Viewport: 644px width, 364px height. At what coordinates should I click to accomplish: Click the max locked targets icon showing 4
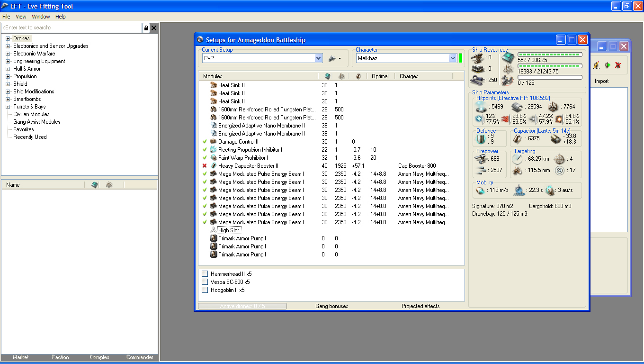point(560,159)
